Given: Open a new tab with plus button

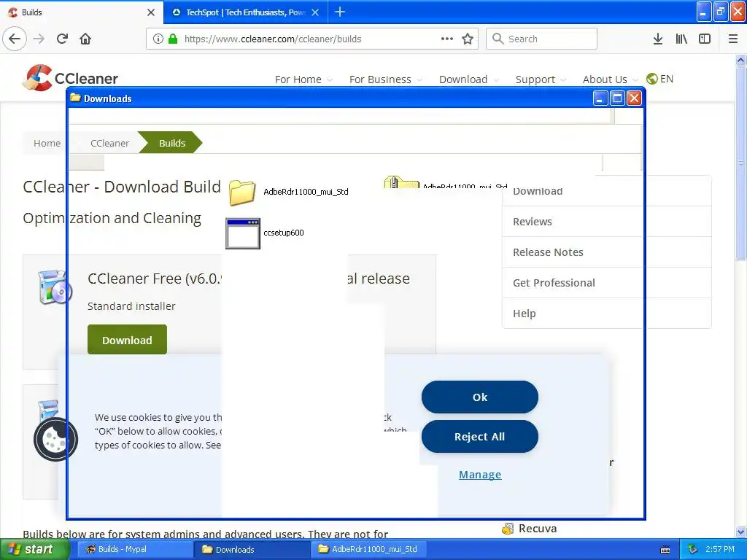Looking at the screenshot, I should (x=340, y=12).
